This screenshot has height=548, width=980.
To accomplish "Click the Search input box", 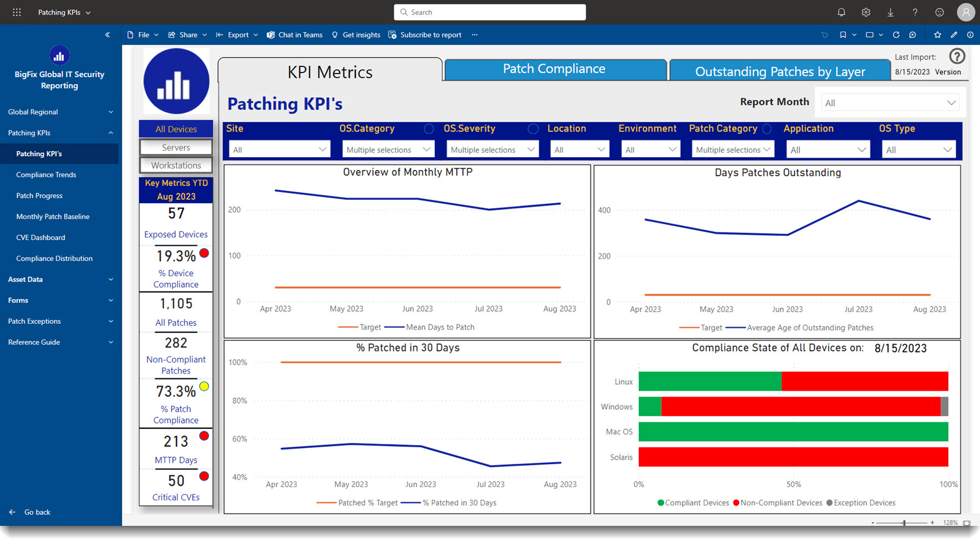I will tap(490, 12).
